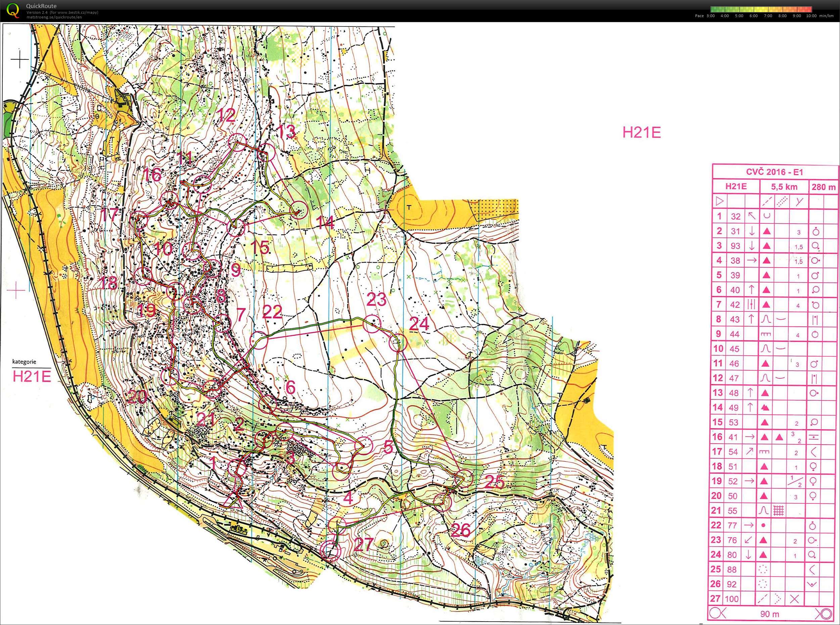This screenshot has width=840, height=625.
Task: Click the number 6 label on the map
Action: pos(290,388)
